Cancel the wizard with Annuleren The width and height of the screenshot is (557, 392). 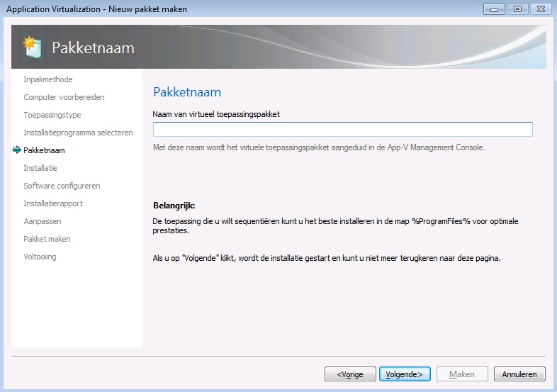(519, 374)
